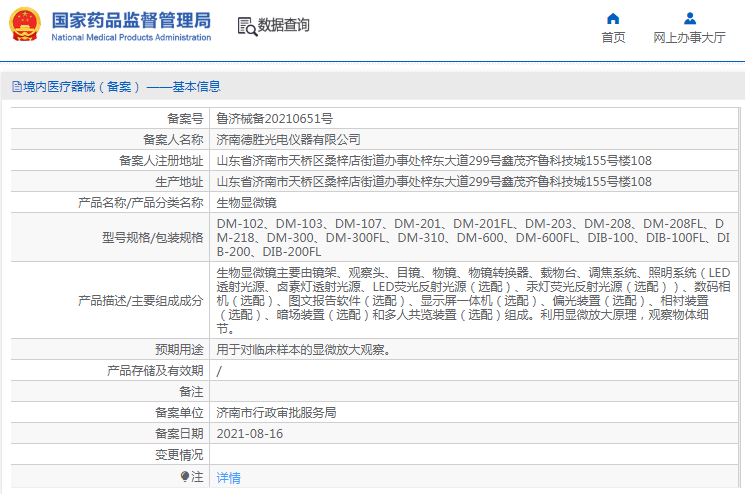
Task: Click the 数据查询 heading text
Action: click(284, 26)
